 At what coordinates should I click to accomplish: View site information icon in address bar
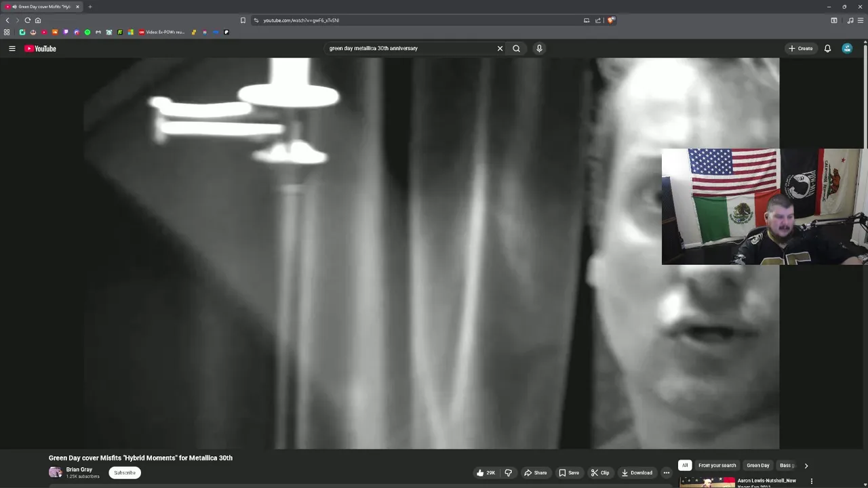(256, 20)
